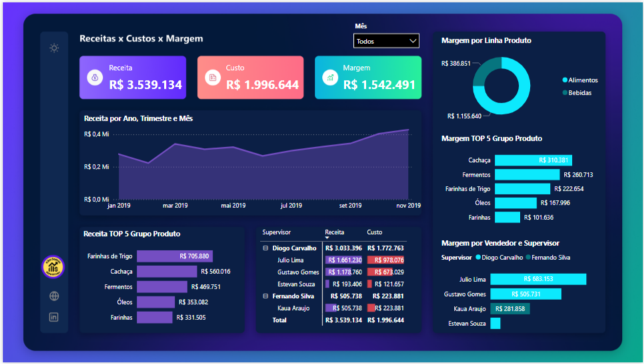This screenshot has height=364, width=644.
Task: Open the LinkedIn icon in sidebar
Action: [x=54, y=317]
